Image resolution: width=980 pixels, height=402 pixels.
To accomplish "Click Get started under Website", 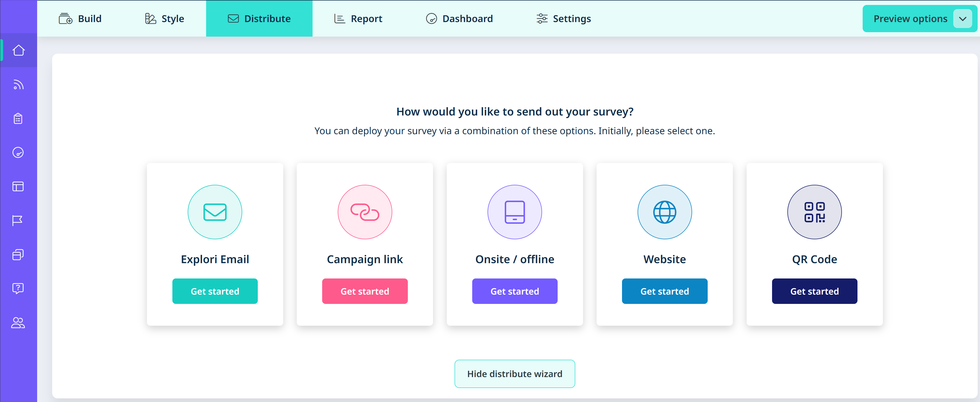I will (x=664, y=291).
